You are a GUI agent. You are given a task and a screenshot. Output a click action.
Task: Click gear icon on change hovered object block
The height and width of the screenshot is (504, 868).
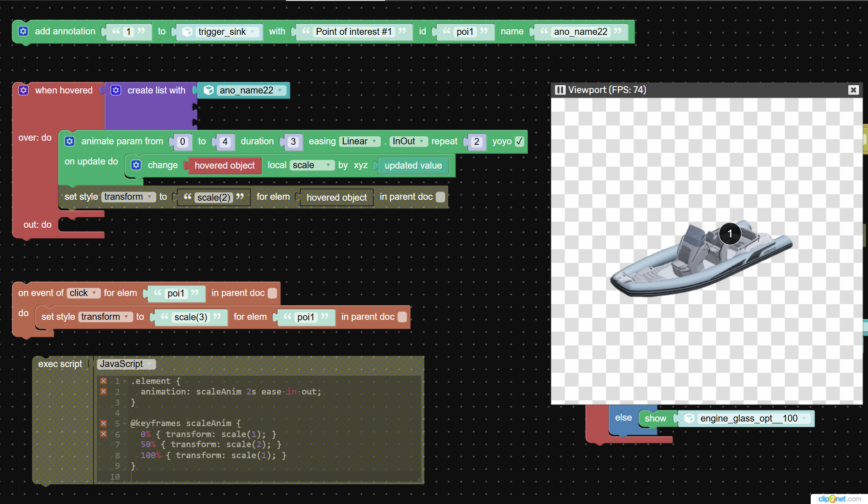click(136, 165)
